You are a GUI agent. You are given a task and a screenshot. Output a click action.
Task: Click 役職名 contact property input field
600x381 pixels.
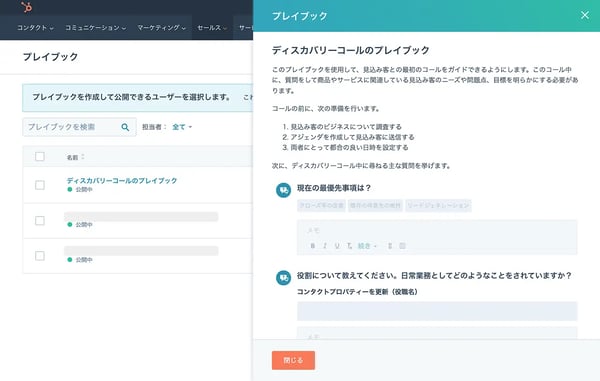tap(437, 311)
